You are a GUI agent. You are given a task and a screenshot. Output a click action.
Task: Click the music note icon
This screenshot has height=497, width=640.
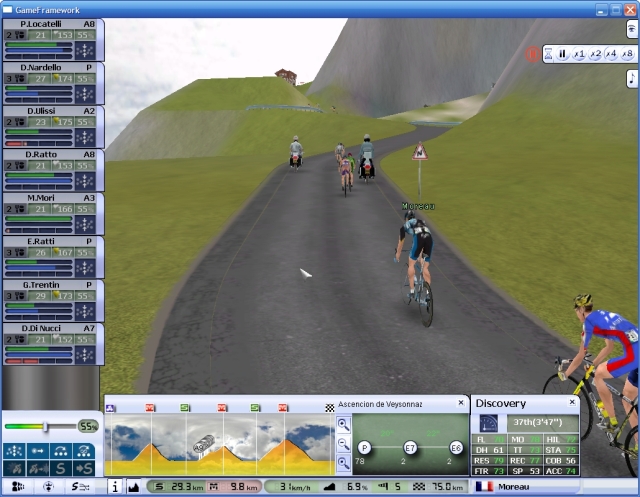click(631, 78)
